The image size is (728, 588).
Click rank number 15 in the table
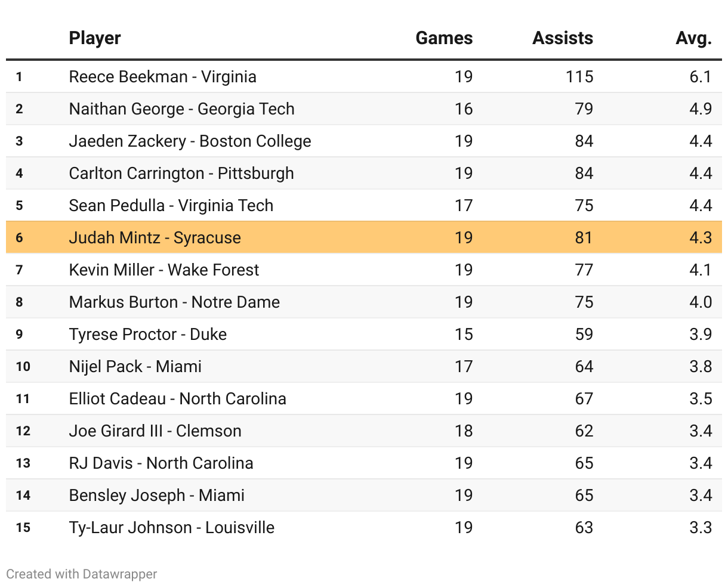click(x=23, y=528)
